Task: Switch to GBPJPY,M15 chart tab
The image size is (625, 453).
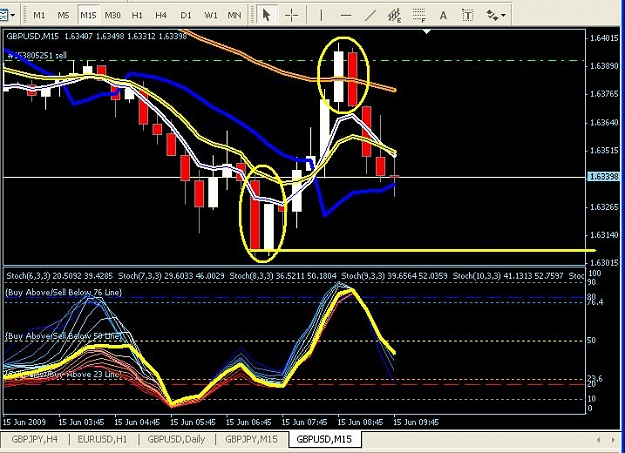Action: [x=251, y=439]
